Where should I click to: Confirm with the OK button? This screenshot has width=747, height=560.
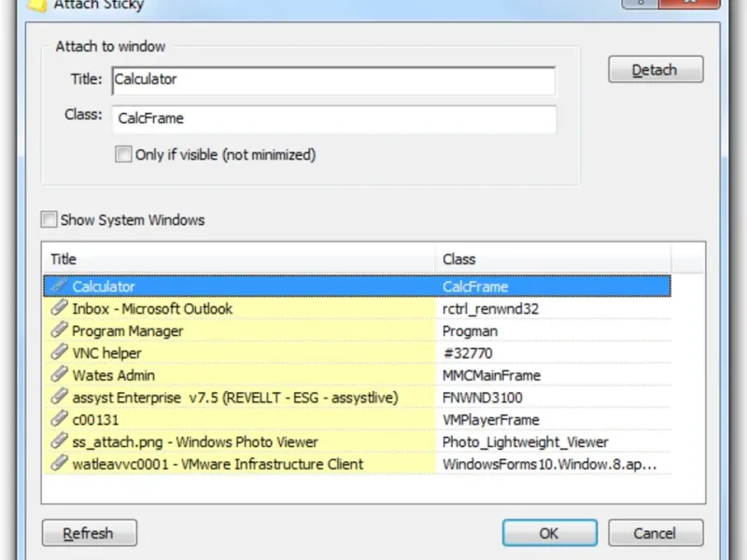[550, 533]
